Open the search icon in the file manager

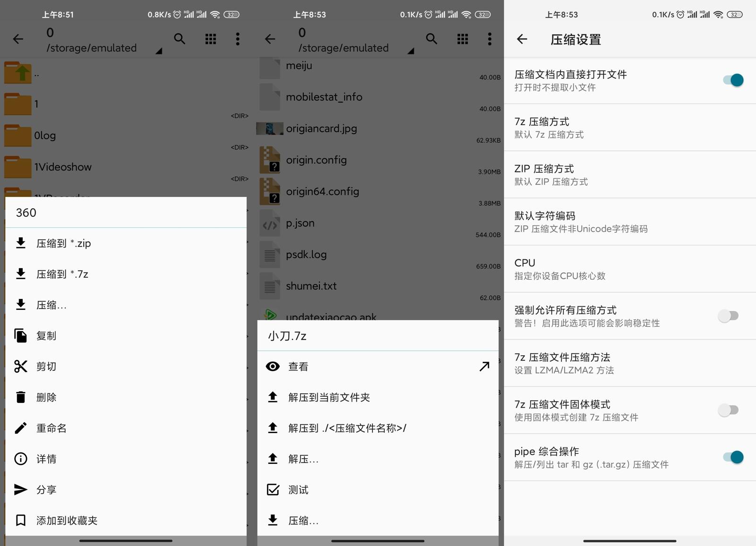tap(180, 39)
